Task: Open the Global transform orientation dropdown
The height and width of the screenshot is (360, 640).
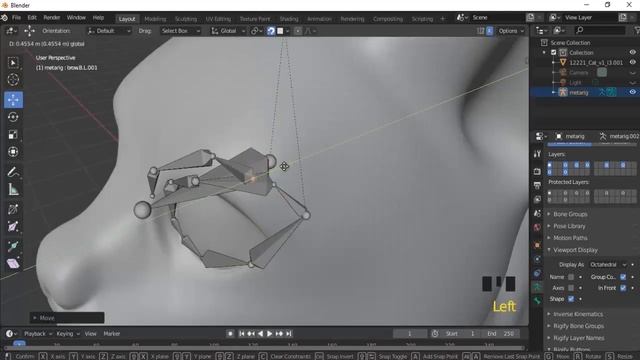Action: pos(228,31)
